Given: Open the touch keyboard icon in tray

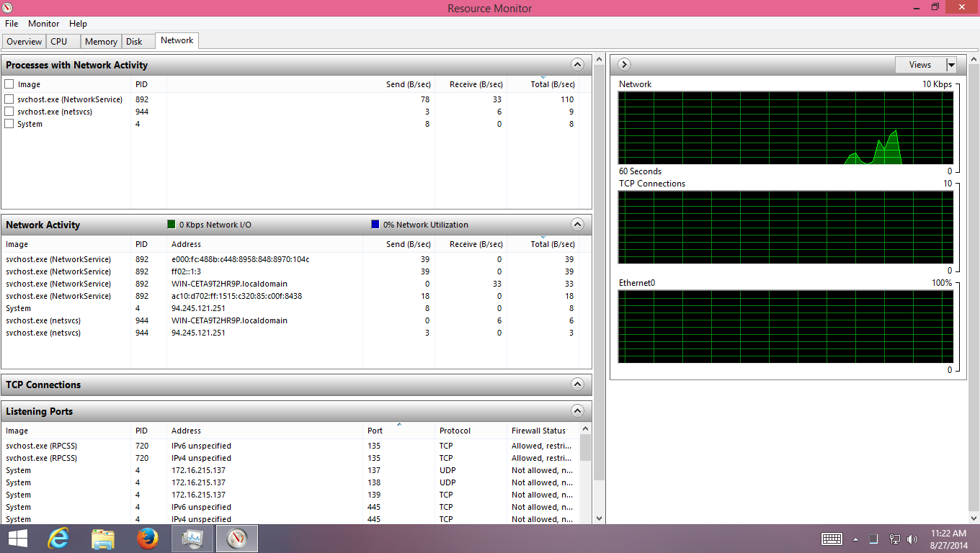Looking at the screenshot, I should [x=832, y=539].
